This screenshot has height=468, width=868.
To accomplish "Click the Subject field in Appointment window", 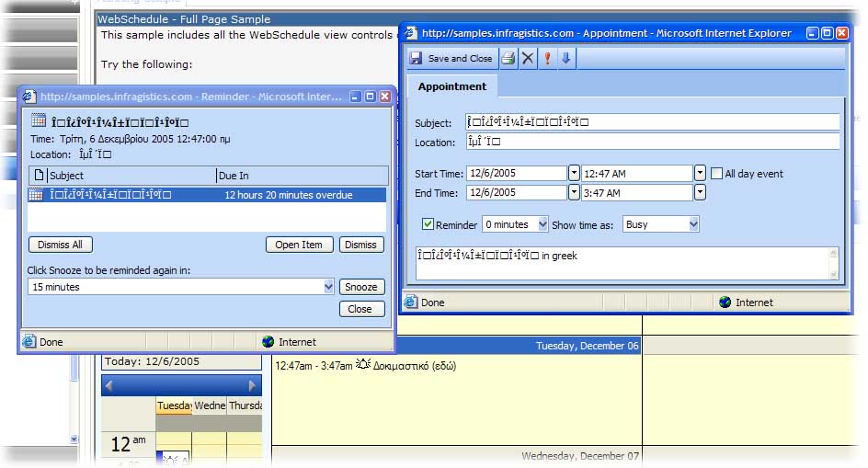I will coord(653,122).
